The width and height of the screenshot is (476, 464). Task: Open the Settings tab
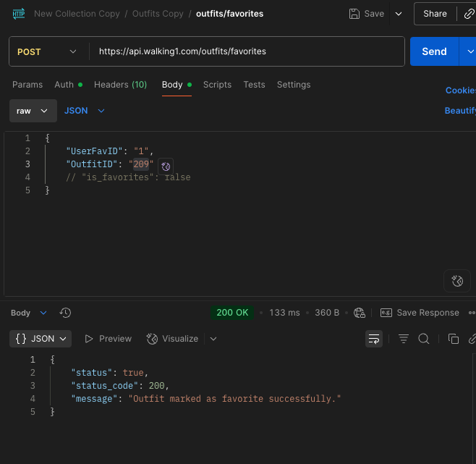(294, 85)
